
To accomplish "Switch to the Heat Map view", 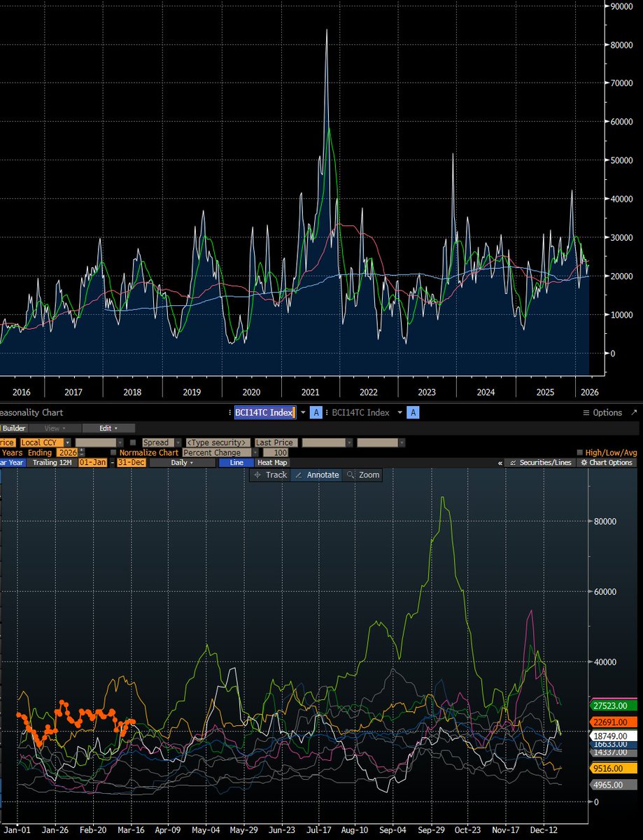I will [272, 463].
